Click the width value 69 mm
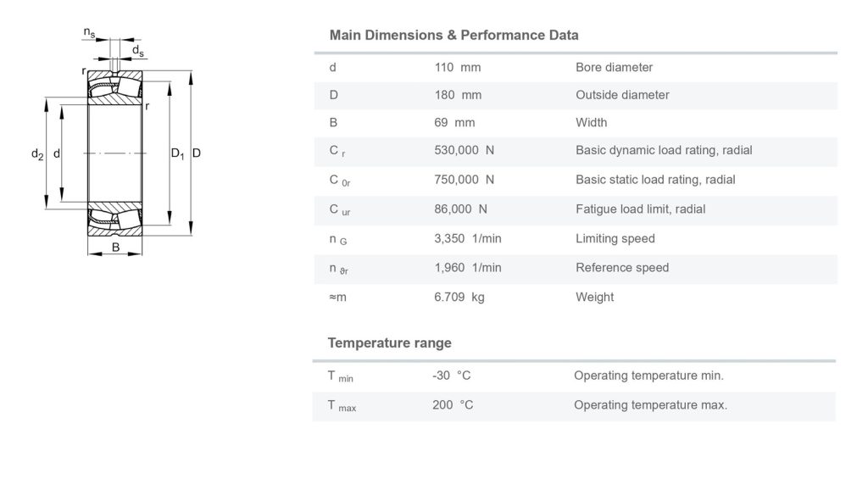Image resolution: width=868 pixels, height=479 pixels. 453,122
